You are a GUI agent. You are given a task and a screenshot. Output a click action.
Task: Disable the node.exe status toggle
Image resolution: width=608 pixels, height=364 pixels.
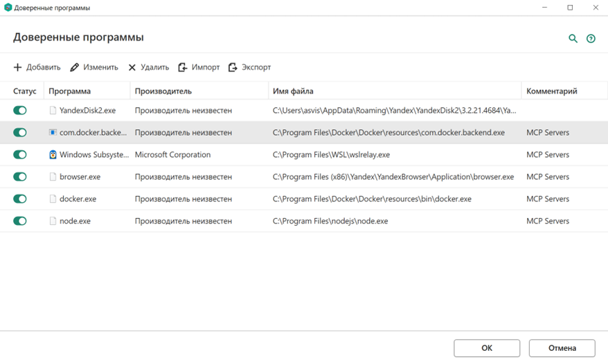20,221
